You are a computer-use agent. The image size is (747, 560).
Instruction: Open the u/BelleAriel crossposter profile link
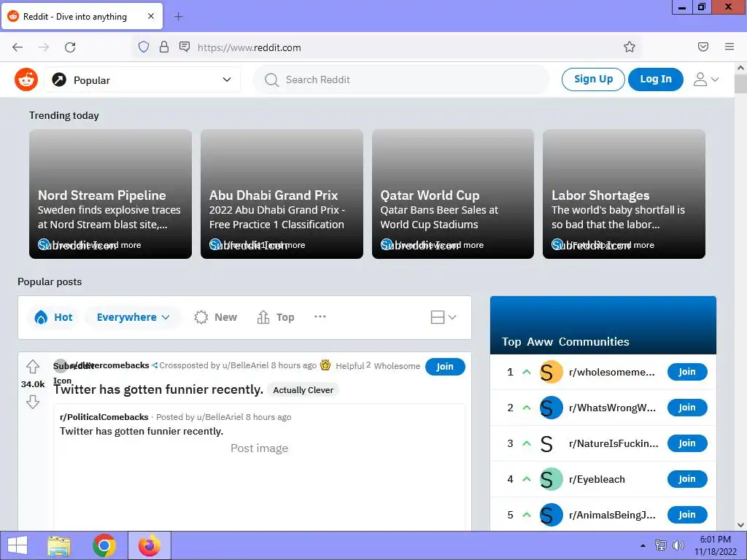(x=245, y=365)
